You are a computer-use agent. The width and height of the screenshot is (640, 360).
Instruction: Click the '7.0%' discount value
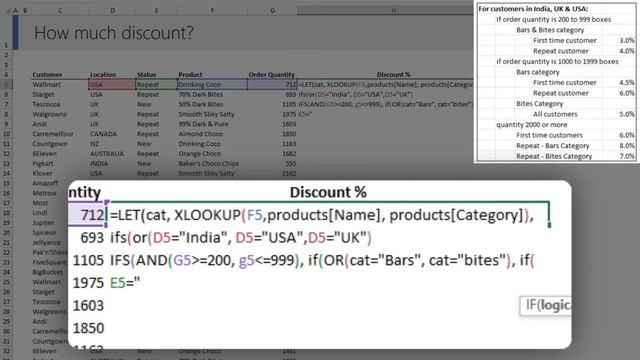[x=627, y=156]
